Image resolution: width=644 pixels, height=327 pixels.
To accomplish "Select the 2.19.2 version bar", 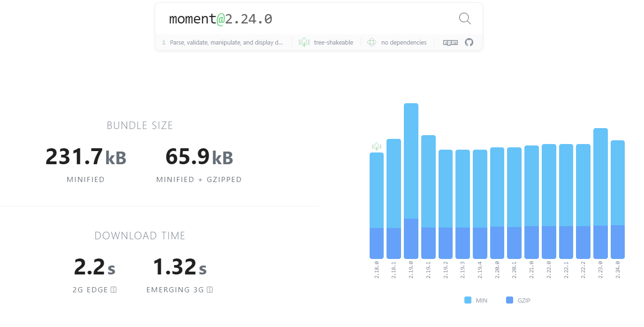I will [446, 204].
